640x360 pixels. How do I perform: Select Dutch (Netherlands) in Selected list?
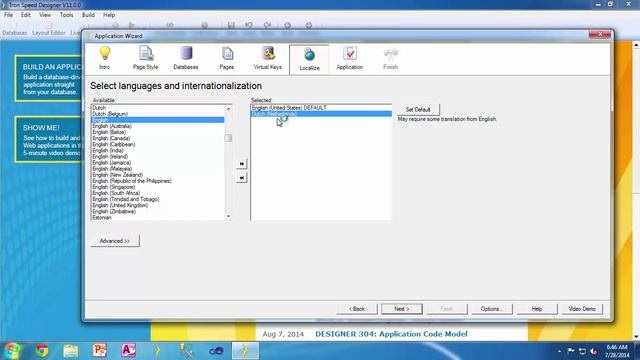tap(321, 114)
